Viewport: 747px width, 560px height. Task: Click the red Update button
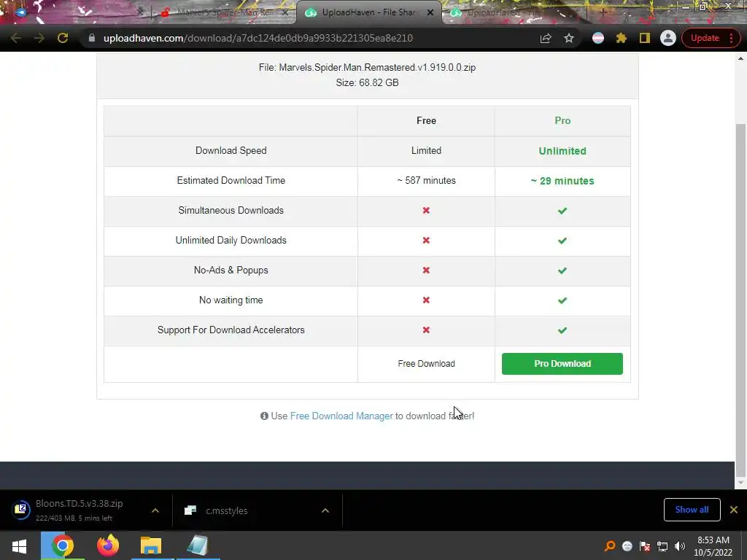(x=705, y=38)
